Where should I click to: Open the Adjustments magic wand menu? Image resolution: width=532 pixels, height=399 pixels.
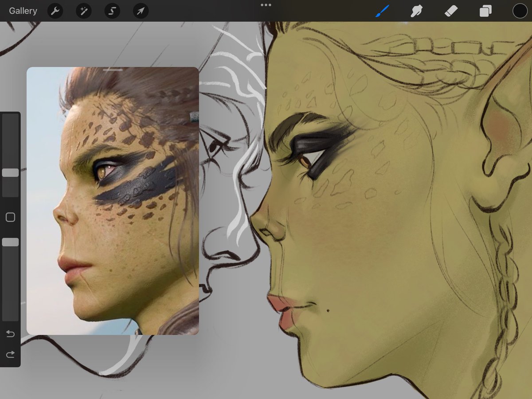(x=83, y=11)
